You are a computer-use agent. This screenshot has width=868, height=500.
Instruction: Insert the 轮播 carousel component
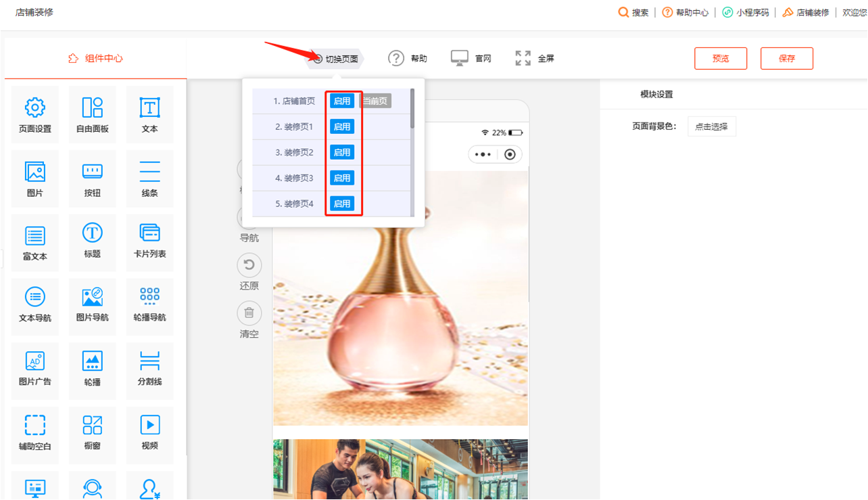[93, 370]
